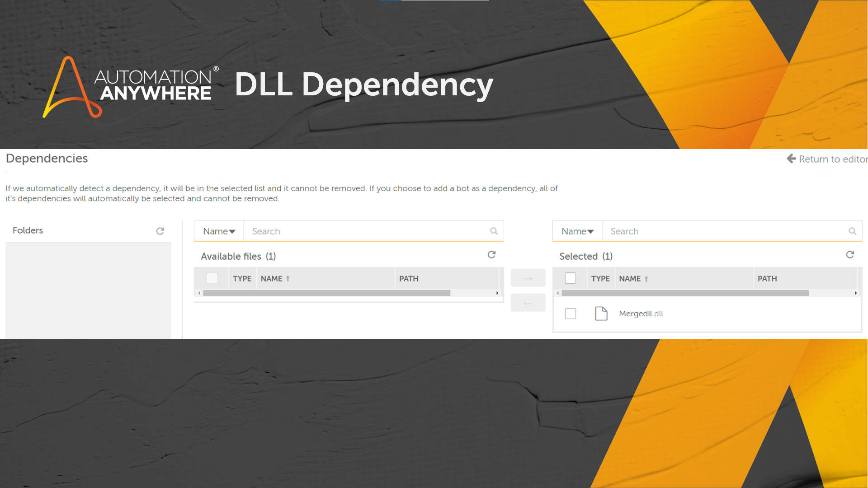Click search magnifier in Available files
Screen dimensions: 868x488
click(494, 231)
